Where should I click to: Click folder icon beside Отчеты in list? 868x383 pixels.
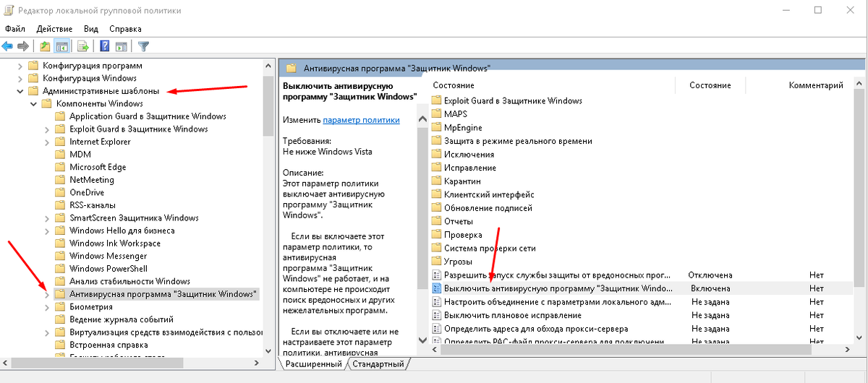point(436,221)
